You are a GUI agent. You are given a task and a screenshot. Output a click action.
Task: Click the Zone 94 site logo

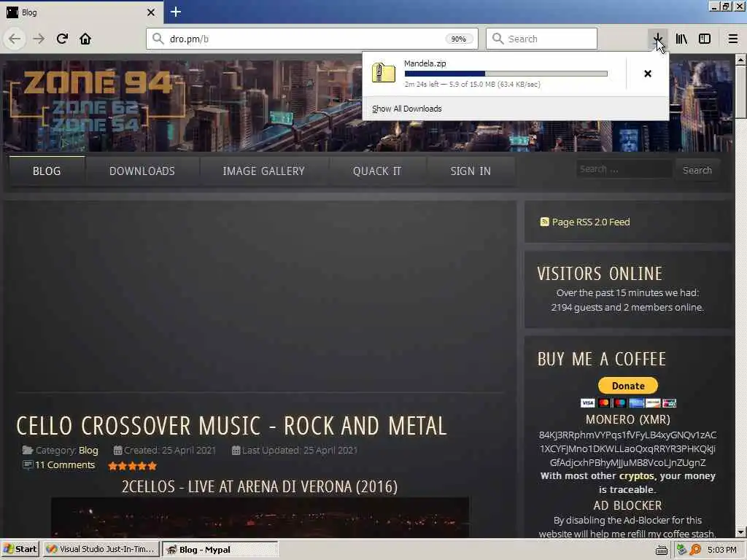tap(98, 101)
